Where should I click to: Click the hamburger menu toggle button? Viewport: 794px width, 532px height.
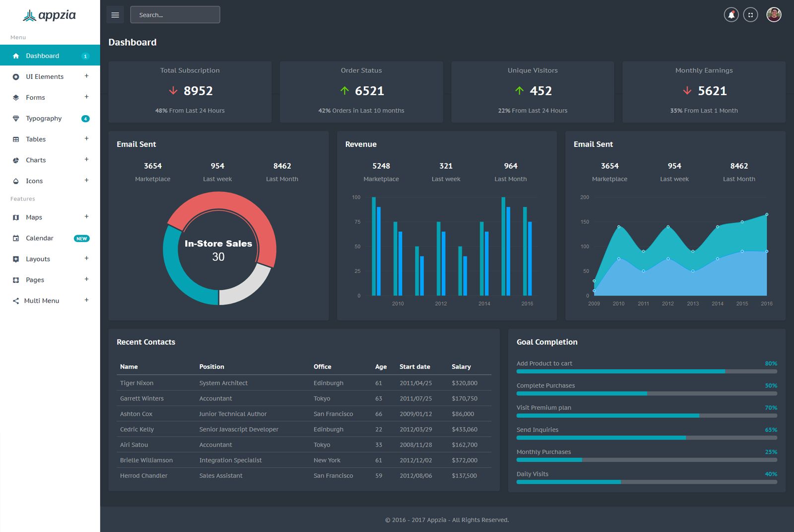click(115, 15)
